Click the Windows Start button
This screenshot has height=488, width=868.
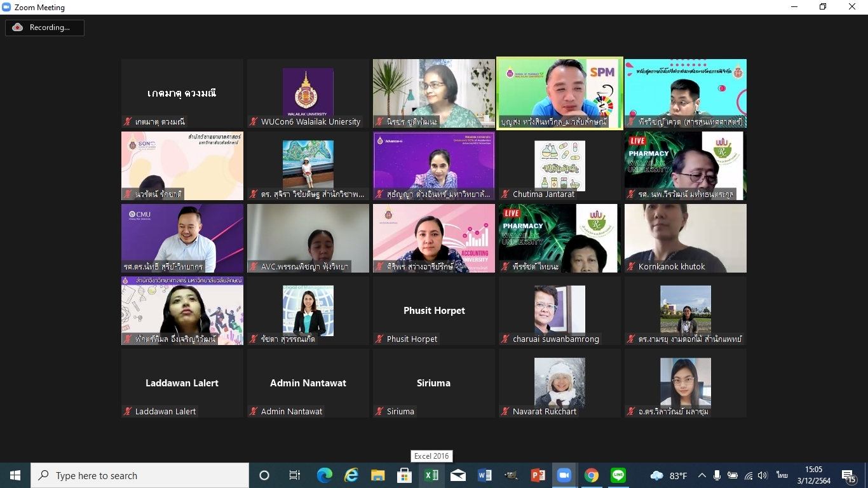(15, 475)
